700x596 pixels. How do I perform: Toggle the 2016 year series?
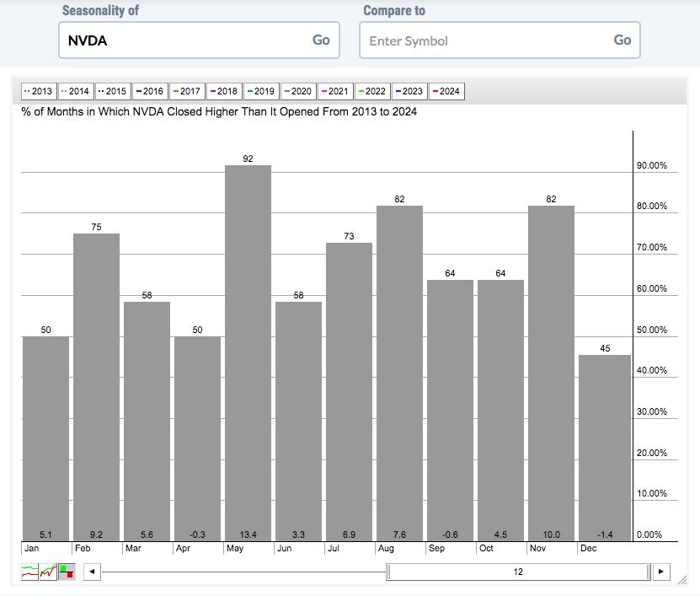[150, 91]
